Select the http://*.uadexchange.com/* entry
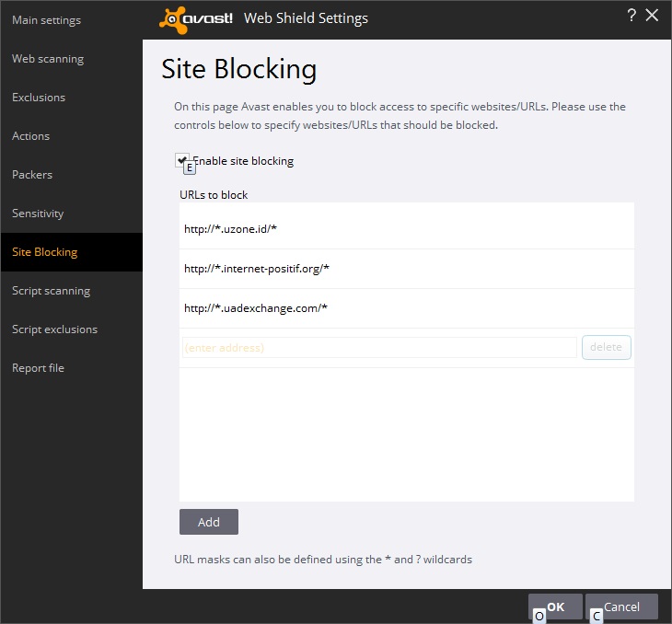This screenshot has width=672, height=624. 406,308
